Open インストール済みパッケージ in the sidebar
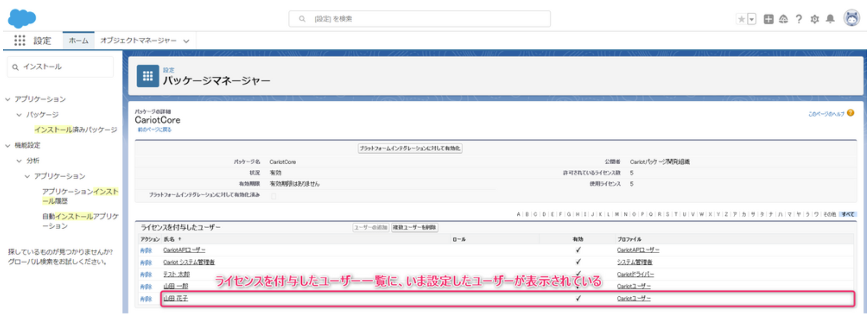This screenshot has width=868, height=315. 76,129
